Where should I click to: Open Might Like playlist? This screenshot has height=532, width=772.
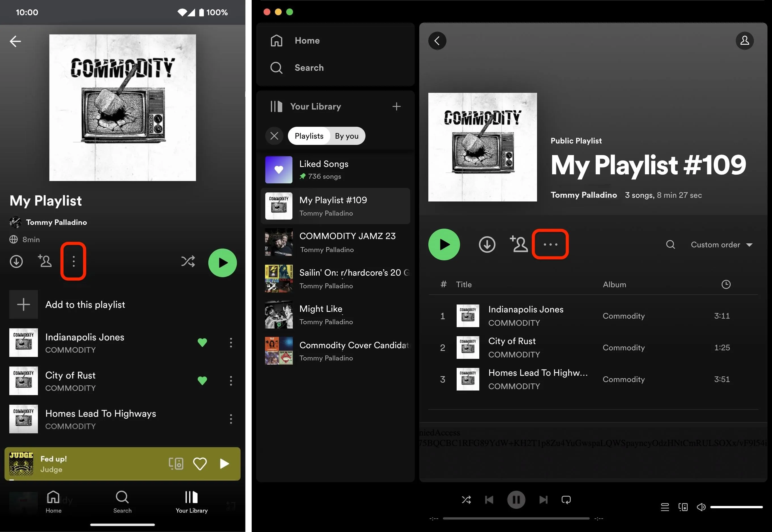click(x=335, y=315)
